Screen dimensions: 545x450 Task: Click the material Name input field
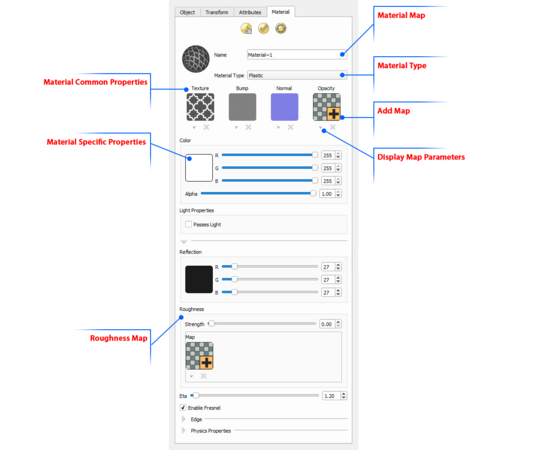tap(297, 55)
